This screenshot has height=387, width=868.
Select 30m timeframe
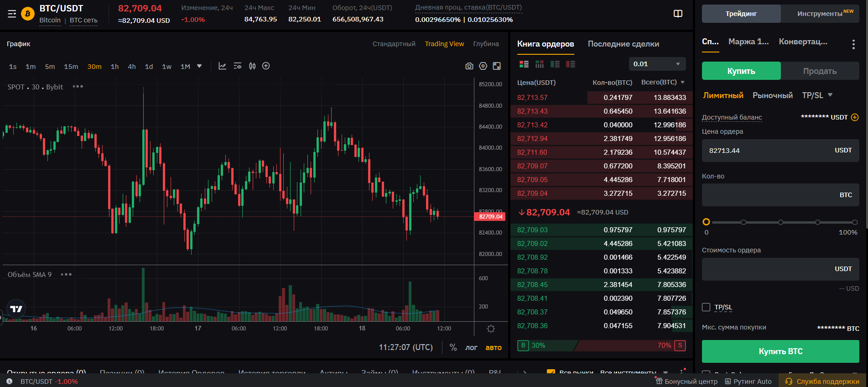(x=94, y=67)
